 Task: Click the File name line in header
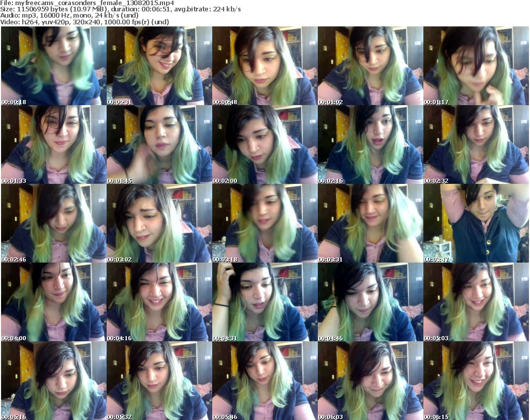point(87,3)
